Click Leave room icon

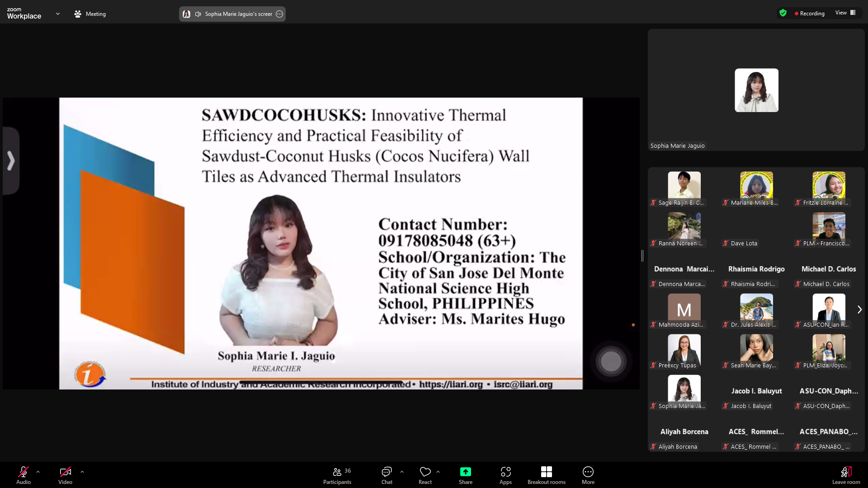[846, 472]
